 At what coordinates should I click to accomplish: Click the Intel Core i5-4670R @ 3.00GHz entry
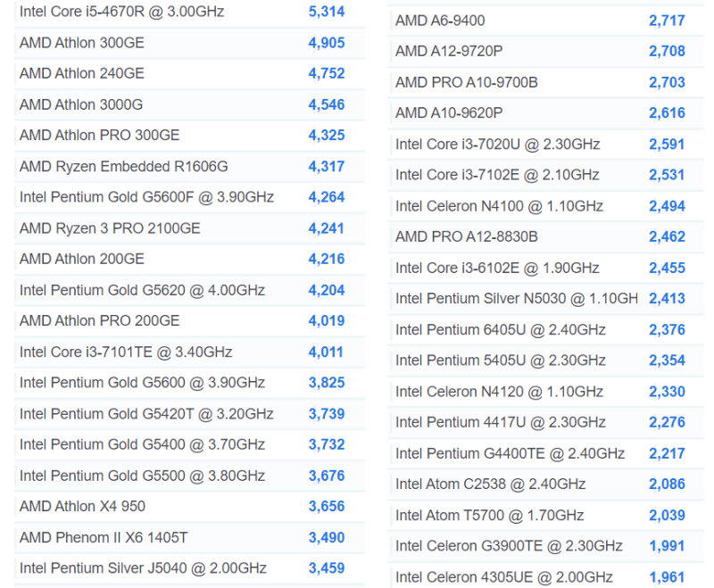[121, 12]
